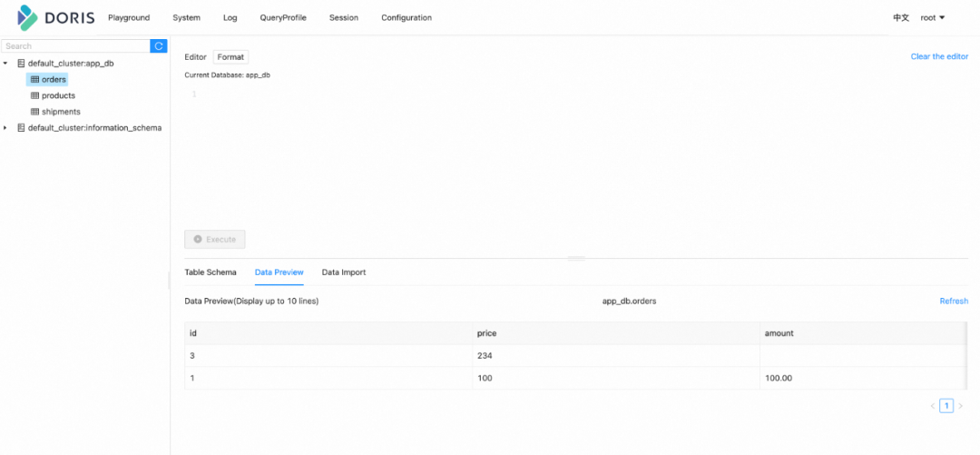The height and width of the screenshot is (455, 980).
Task: Click the editor/results splitter handle
Action: (575, 258)
